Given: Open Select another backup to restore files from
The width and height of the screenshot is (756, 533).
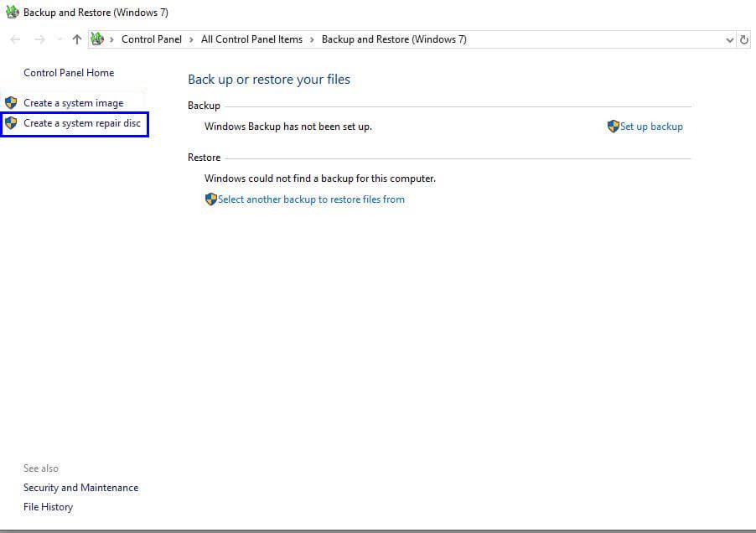Looking at the screenshot, I should tap(312, 199).
